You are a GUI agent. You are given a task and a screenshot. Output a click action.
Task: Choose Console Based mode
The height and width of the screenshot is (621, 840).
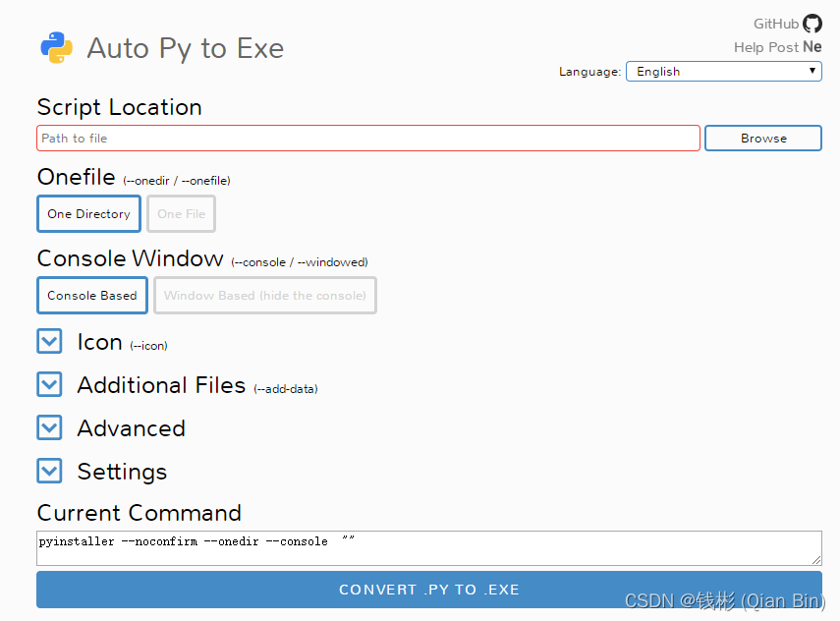point(92,295)
